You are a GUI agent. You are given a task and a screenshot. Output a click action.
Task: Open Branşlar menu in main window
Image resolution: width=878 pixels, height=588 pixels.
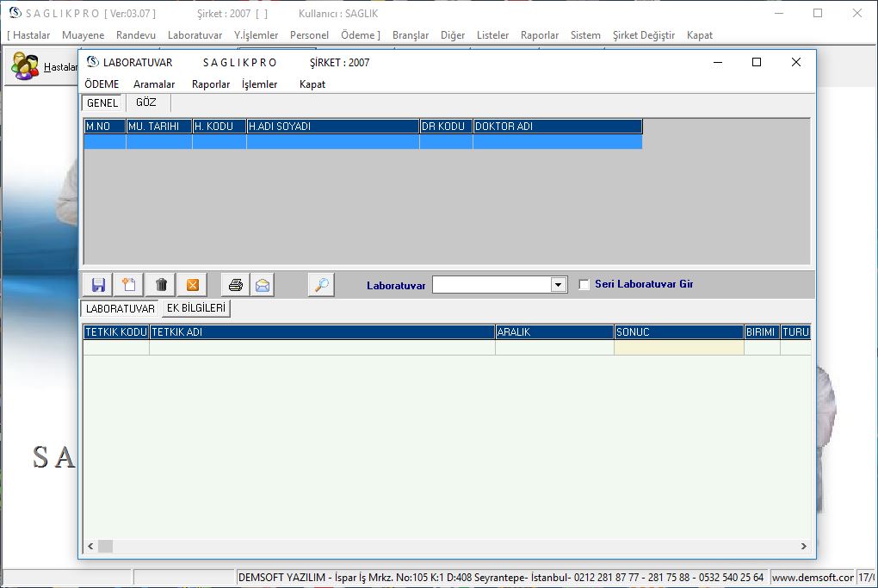[x=411, y=35]
